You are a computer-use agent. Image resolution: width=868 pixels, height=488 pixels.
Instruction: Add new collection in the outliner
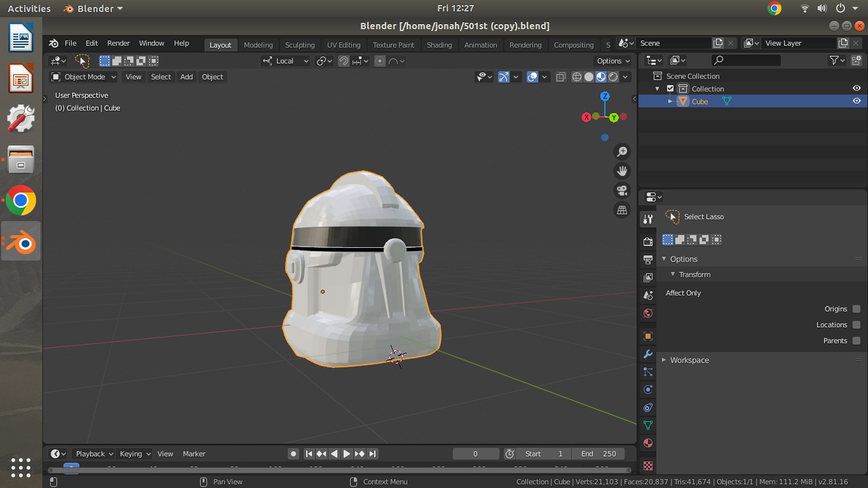click(856, 60)
